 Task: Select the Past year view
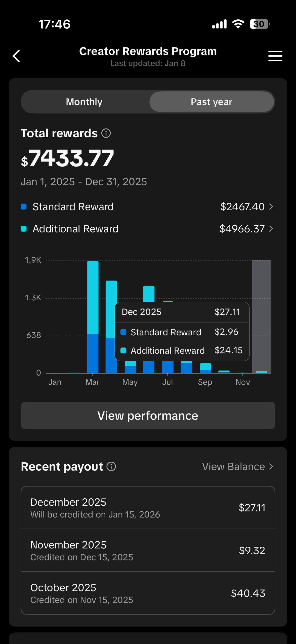pos(211,102)
